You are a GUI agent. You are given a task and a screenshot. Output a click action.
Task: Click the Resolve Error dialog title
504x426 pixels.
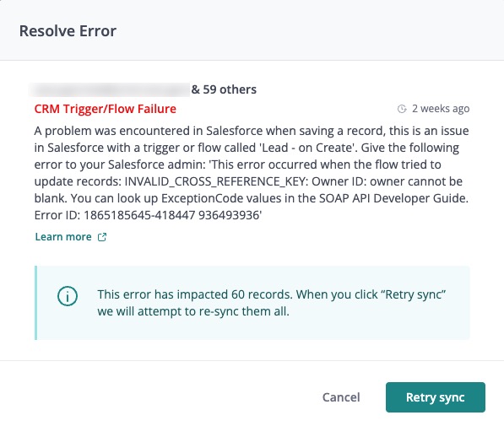[68, 31]
